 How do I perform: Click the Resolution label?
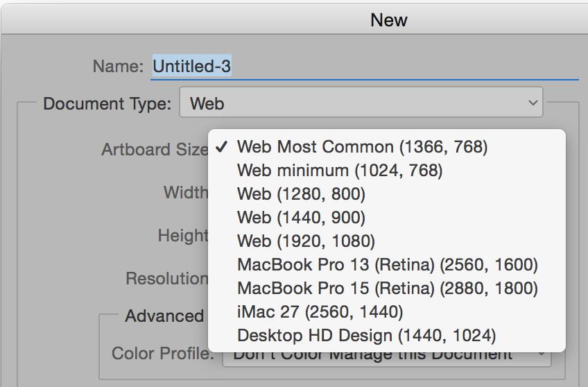click(166, 279)
